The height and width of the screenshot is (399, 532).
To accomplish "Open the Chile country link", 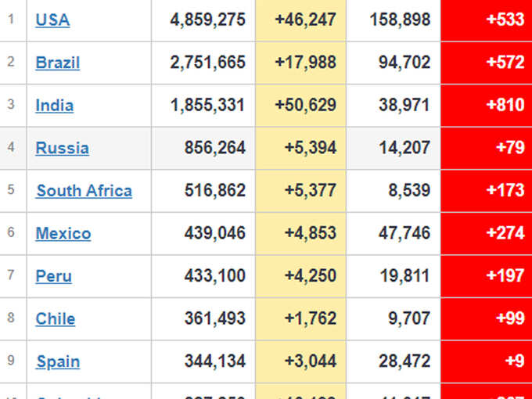I will click(x=56, y=319).
